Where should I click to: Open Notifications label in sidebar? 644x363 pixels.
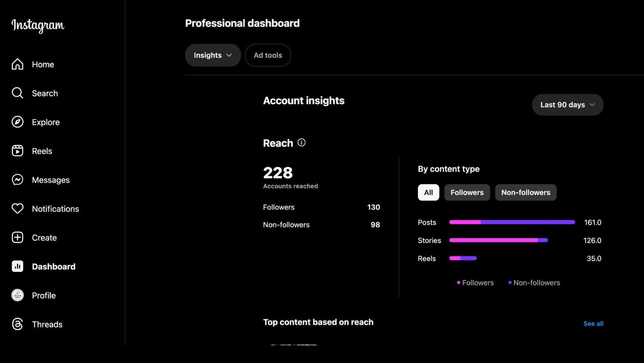click(x=55, y=209)
